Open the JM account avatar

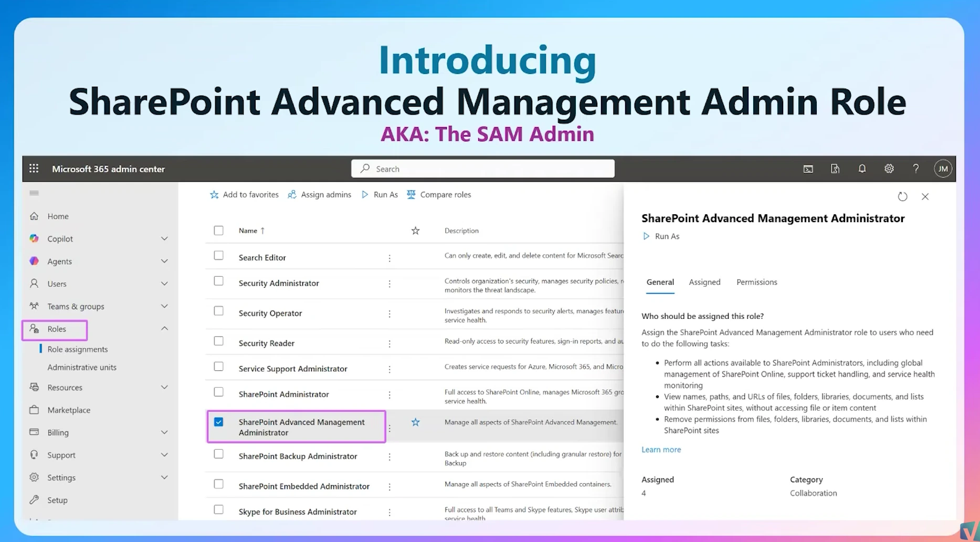[943, 169]
